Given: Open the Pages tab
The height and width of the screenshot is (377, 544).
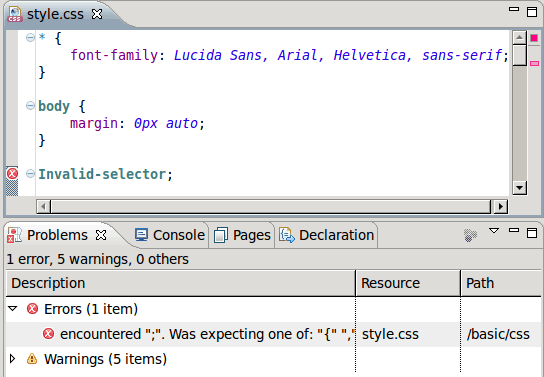Looking at the screenshot, I should pos(242,235).
